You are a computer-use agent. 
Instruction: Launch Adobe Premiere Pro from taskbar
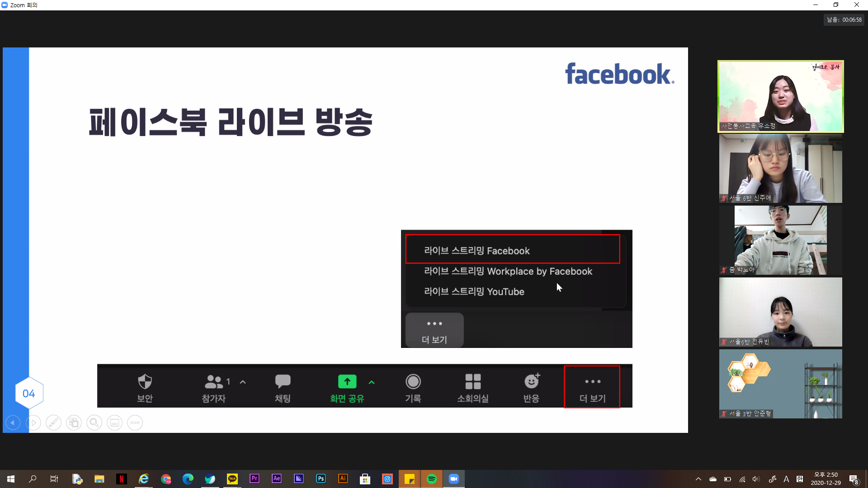pyautogui.click(x=255, y=479)
